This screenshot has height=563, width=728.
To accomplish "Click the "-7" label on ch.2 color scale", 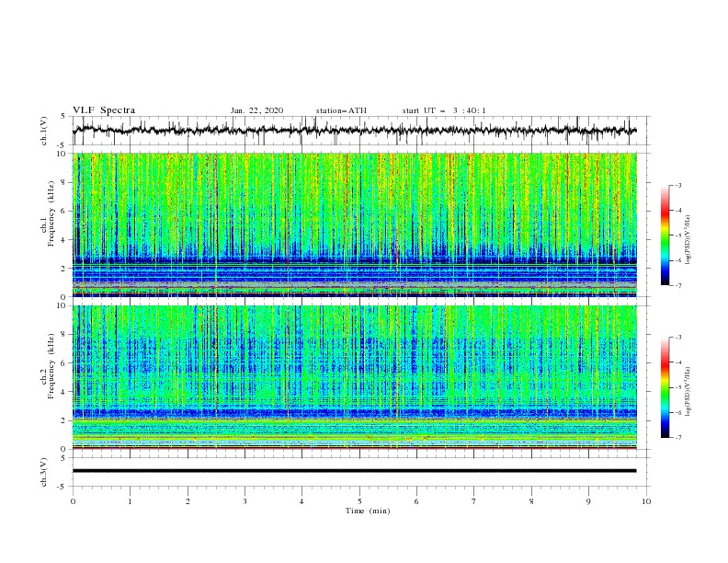I will click(x=677, y=438).
